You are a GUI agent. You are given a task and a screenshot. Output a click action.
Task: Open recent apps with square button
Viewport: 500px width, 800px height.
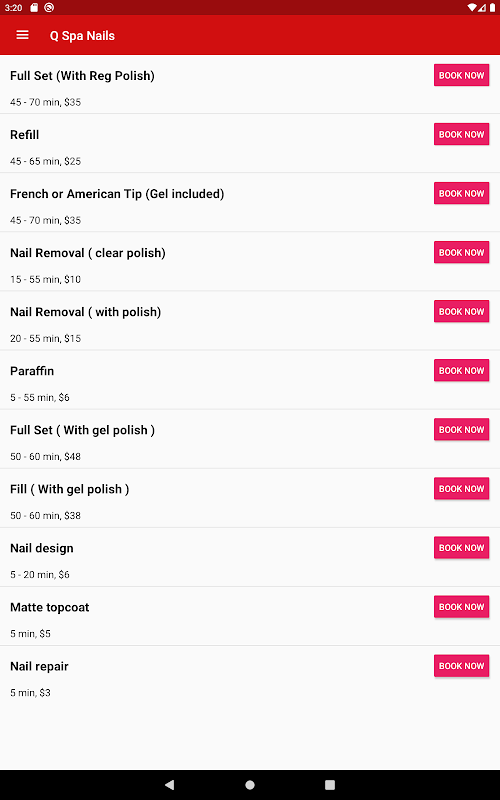click(x=330, y=785)
